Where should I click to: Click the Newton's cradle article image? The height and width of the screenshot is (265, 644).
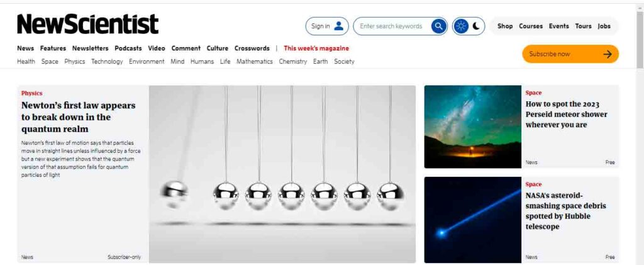[282, 174]
